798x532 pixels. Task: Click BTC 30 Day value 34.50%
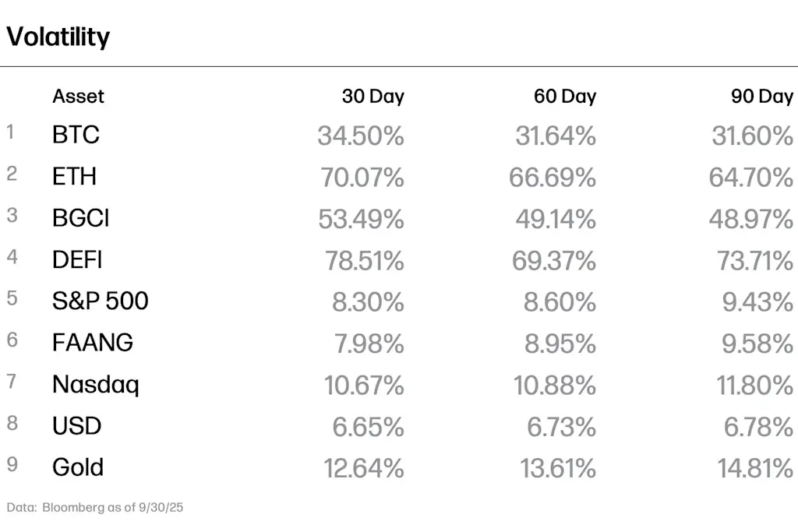(361, 136)
